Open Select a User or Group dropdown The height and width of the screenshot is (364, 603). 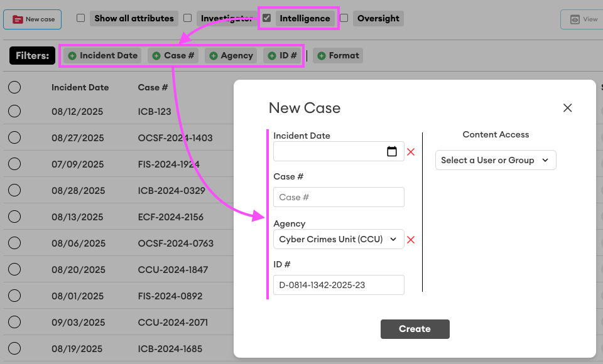point(496,160)
